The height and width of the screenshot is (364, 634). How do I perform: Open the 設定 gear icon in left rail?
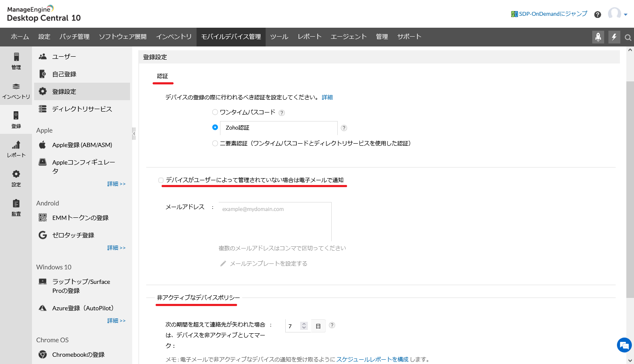pyautogui.click(x=16, y=174)
